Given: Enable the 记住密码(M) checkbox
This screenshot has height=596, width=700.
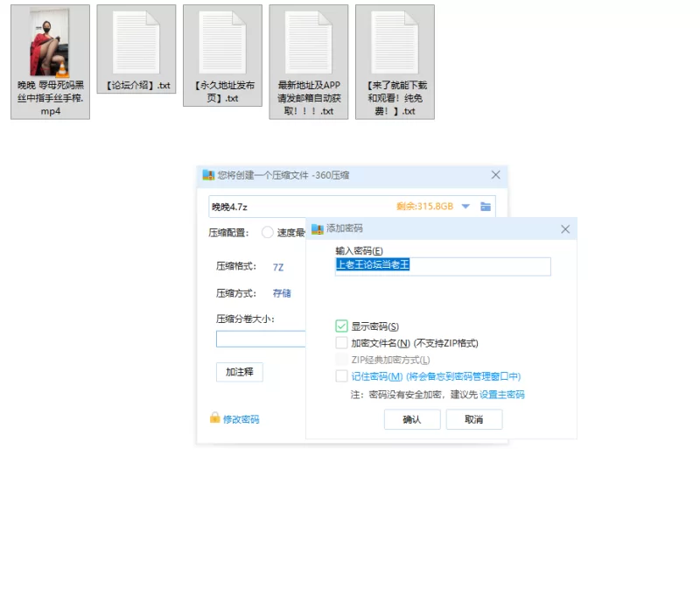Looking at the screenshot, I should coord(341,376).
